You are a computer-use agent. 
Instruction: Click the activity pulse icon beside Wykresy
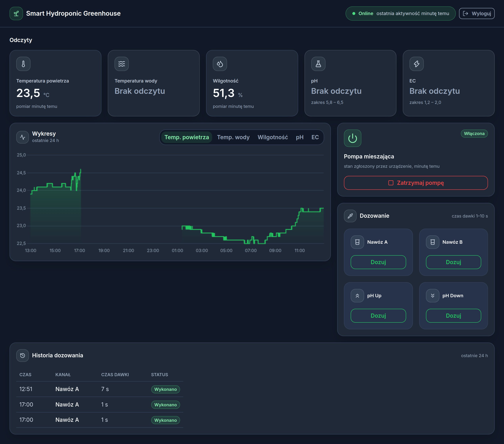[23, 137]
